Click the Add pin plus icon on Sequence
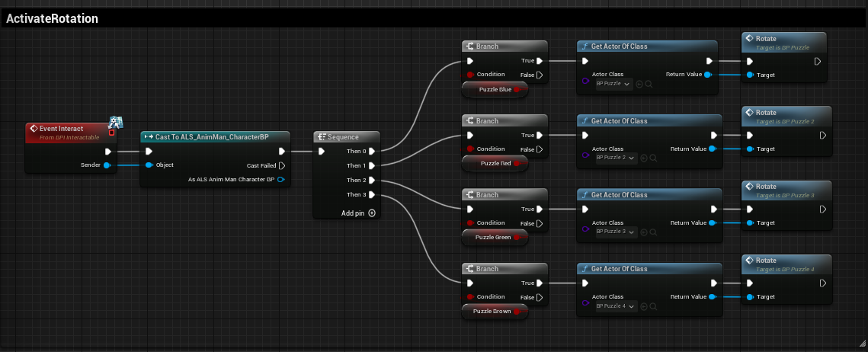The image size is (868, 352). [372, 213]
